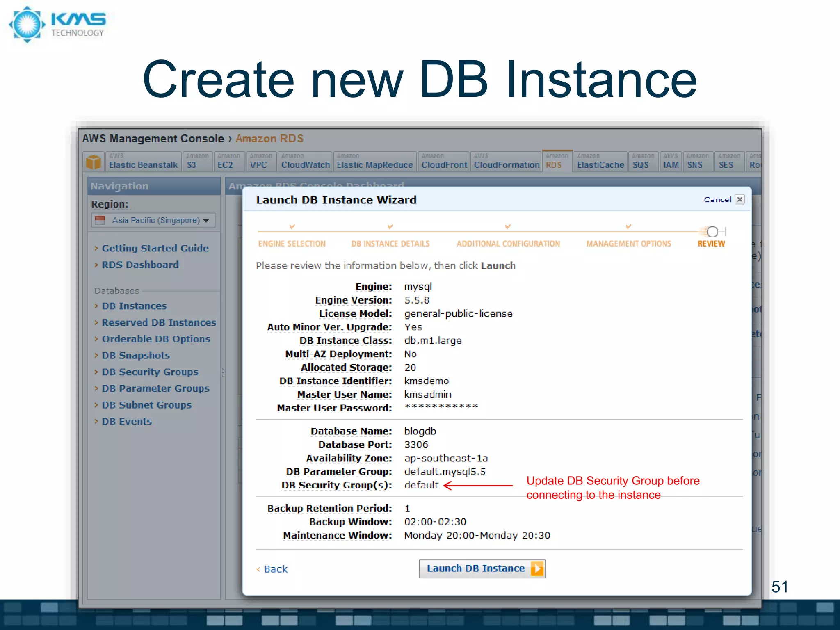The height and width of the screenshot is (630, 840).
Task: Click the Review step circle marker
Action: click(x=712, y=232)
